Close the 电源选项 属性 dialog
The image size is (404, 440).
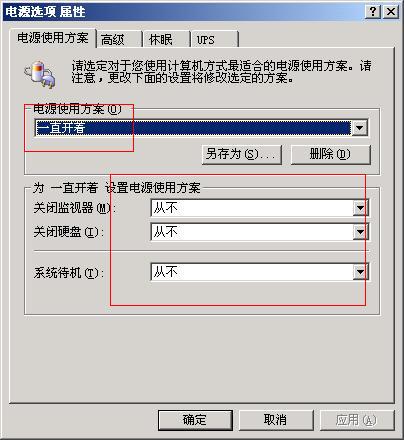(x=391, y=12)
